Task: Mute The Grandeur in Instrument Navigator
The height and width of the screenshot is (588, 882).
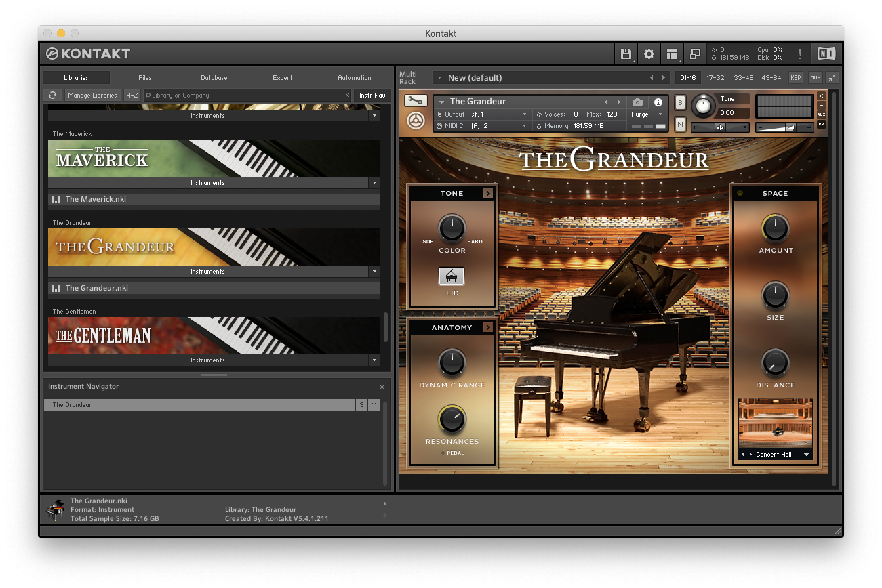Action: point(374,405)
